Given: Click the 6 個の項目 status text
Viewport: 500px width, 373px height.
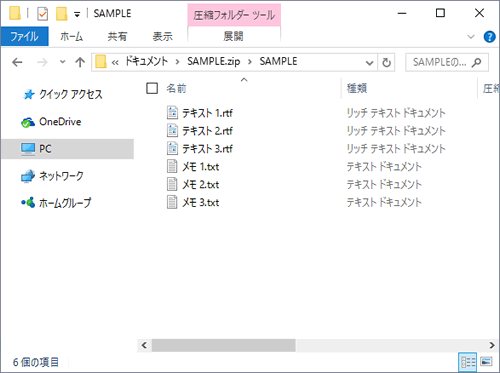Looking at the screenshot, I should [36, 362].
